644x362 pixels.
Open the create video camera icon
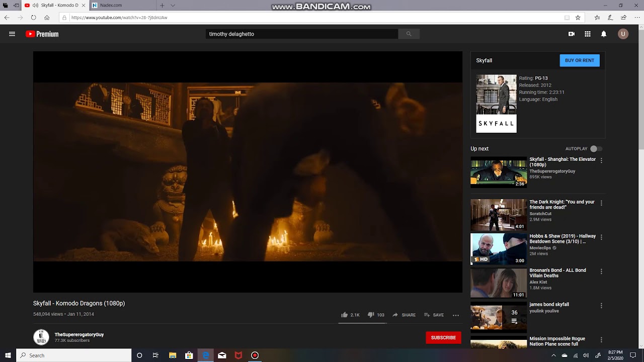pos(571,34)
